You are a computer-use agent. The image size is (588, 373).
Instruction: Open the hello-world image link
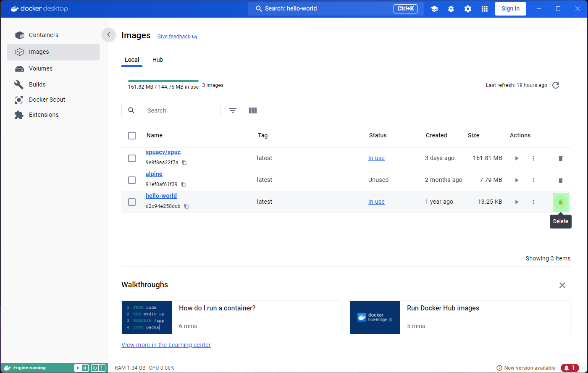tap(161, 196)
